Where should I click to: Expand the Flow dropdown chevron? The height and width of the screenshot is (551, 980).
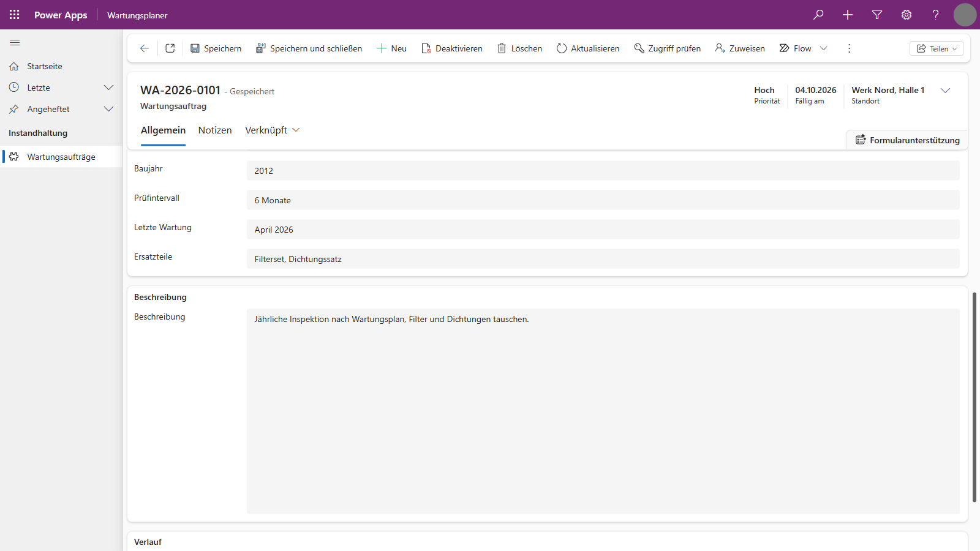824,48
